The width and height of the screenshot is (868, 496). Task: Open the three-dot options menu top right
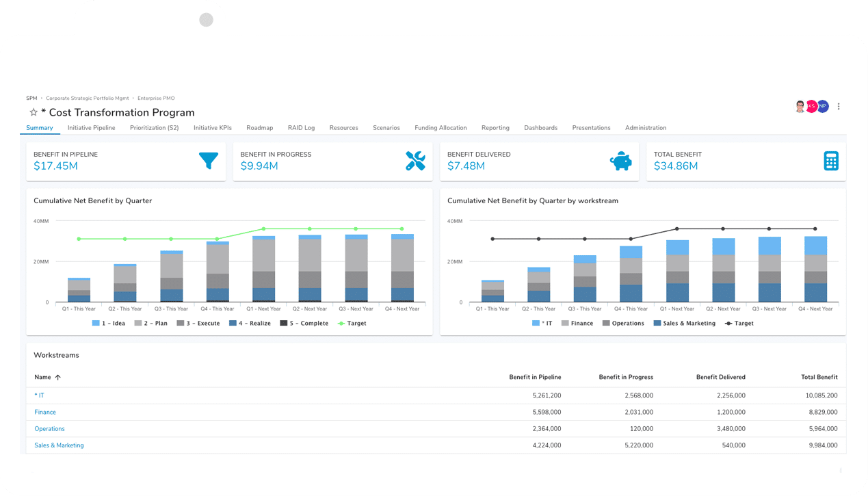pos(839,106)
